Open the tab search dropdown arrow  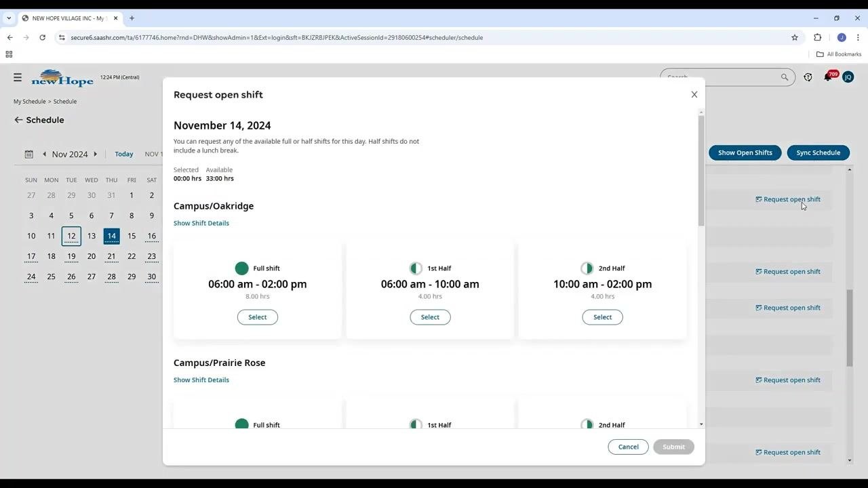(9, 18)
